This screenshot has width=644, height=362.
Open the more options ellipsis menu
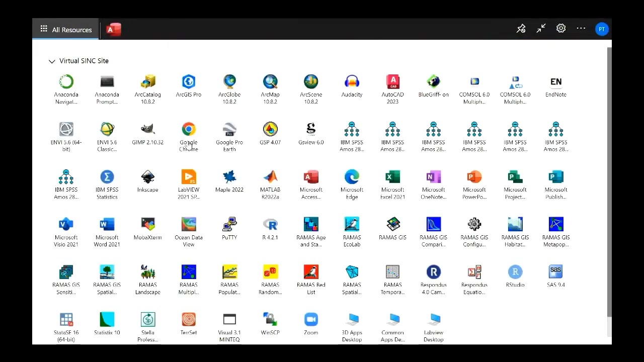581,29
